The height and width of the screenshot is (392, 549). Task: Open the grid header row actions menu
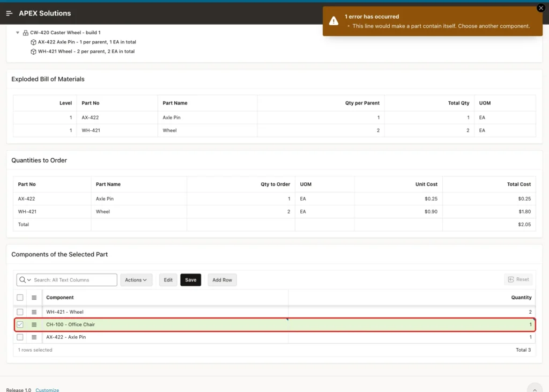click(x=34, y=298)
